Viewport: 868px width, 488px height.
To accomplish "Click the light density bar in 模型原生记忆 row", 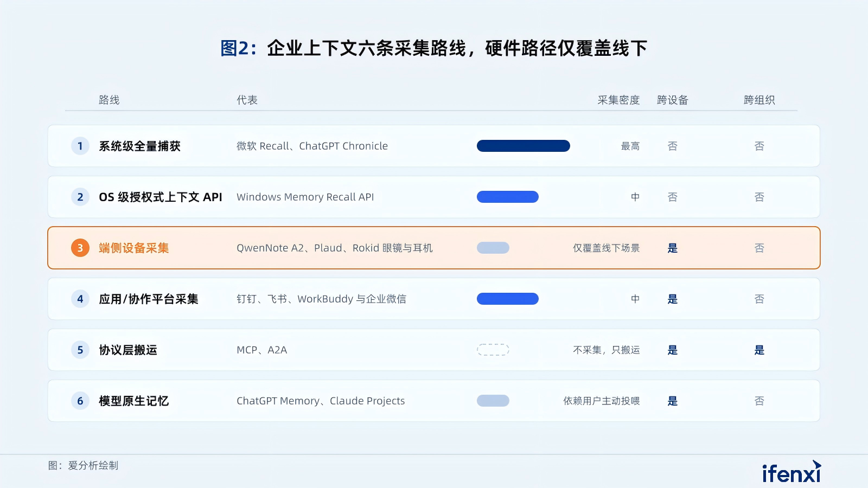I will click(x=493, y=401).
